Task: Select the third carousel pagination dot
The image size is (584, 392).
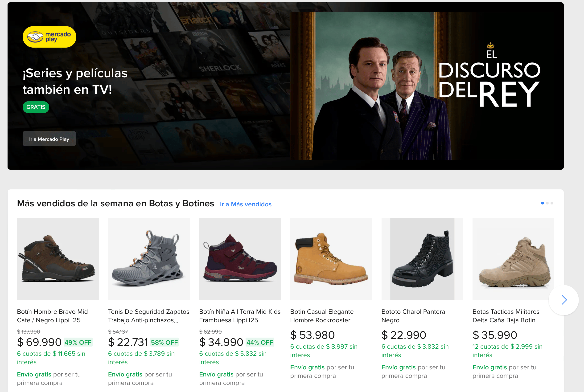Action: tap(552, 203)
